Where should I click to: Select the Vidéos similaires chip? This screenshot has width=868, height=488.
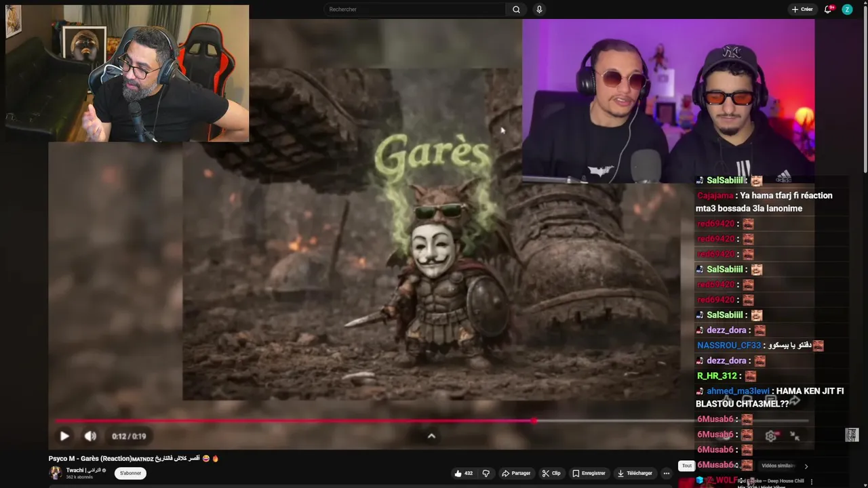pos(778,466)
